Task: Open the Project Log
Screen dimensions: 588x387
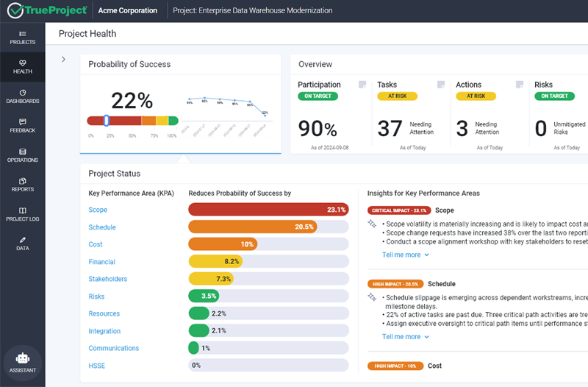Action: click(x=23, y=214)
